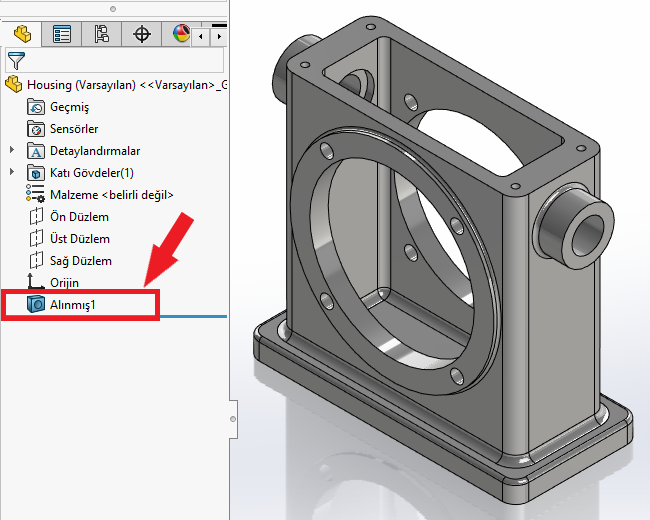Open the FeatureManager design tree tab
The width and height of the screenshot is (650, 520).
tap(21, 34)
